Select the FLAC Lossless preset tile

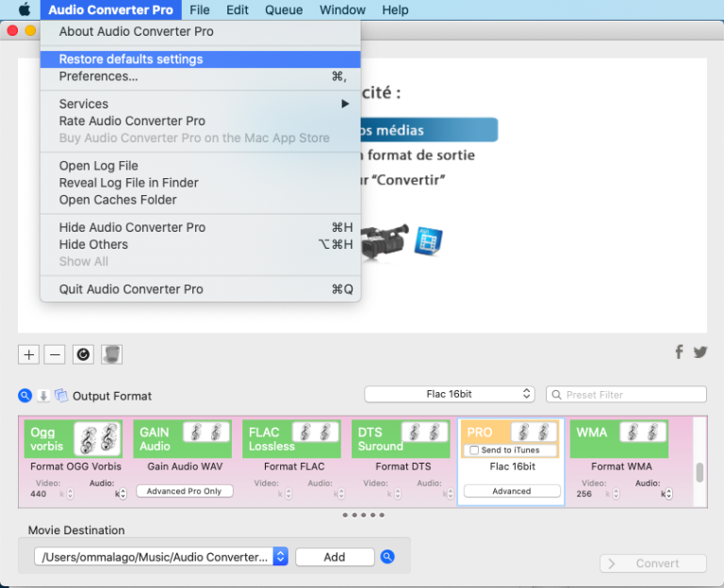tap(292, 439)
